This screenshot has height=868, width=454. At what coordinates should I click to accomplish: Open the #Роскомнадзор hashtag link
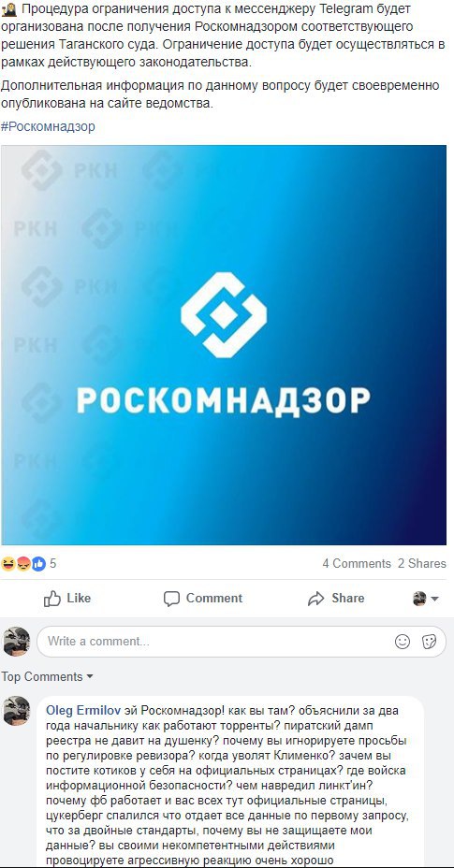click(48, 126)
